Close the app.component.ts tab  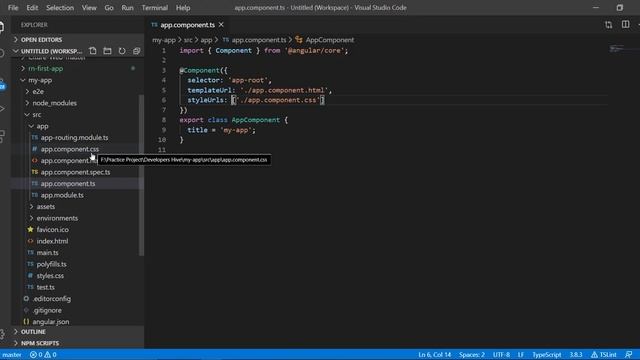(x=221, y=25)
